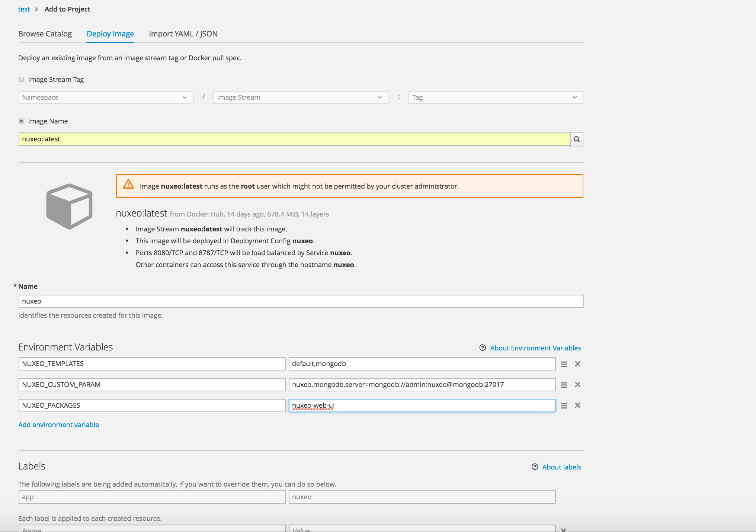The image size is (756, 532).
Task: Click the NUXEO_CUSTOM_PARAM variable name field
Action: click(152, 385)
